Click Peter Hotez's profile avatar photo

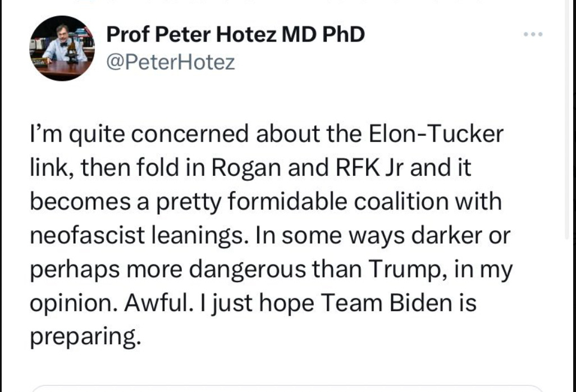pos(62,48)
